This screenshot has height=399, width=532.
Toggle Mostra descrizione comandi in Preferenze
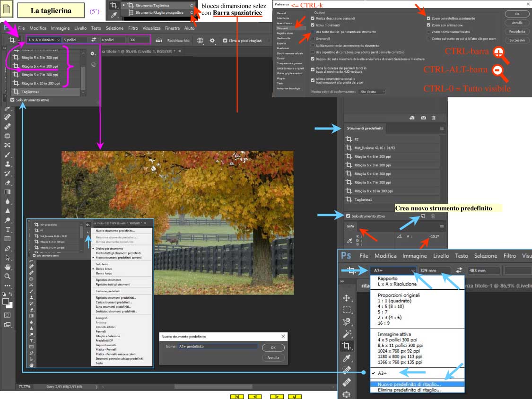click(x=313, y=18)
